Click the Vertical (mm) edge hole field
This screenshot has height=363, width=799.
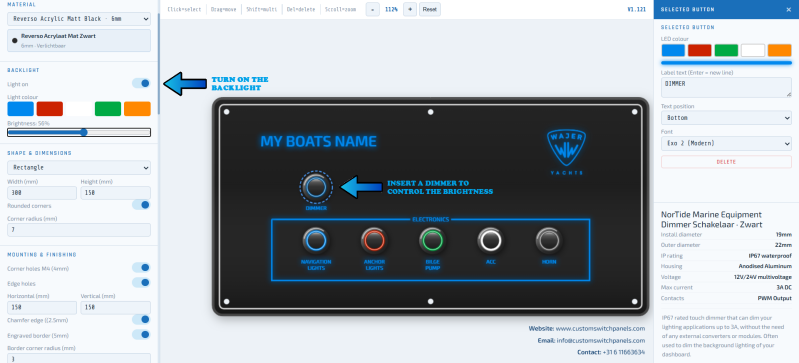(x=116, y=307)
